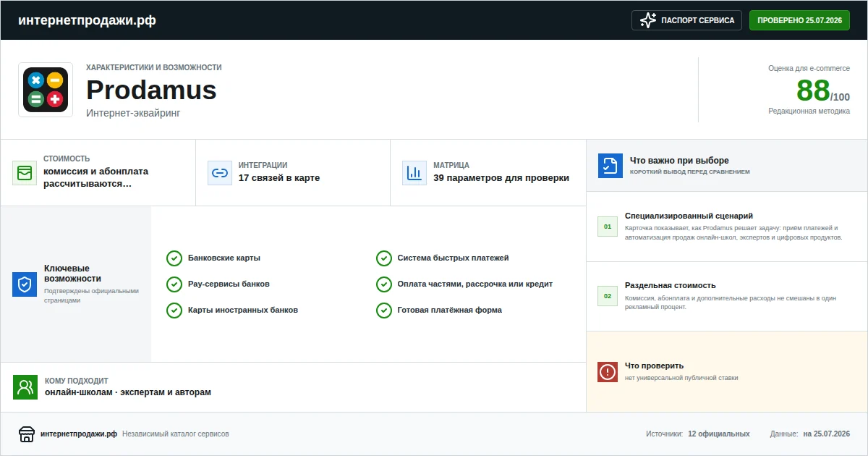Click Готовая платёжная форма text
The image size is (868, 456).
[450, 311]
